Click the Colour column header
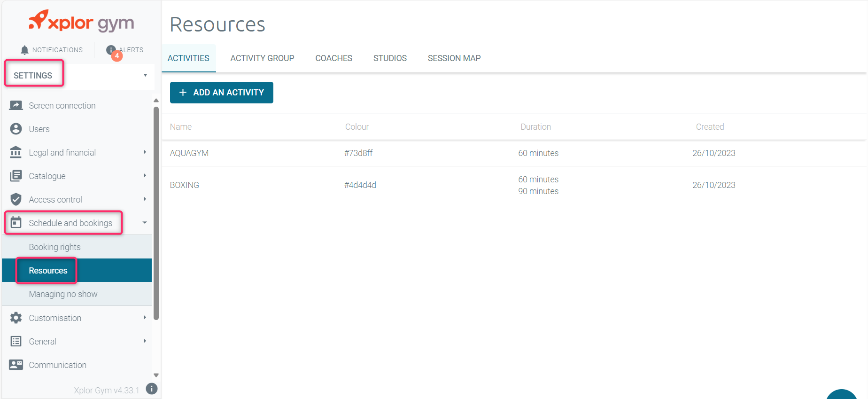Screen dimensions: 868x399 [357, 126]
